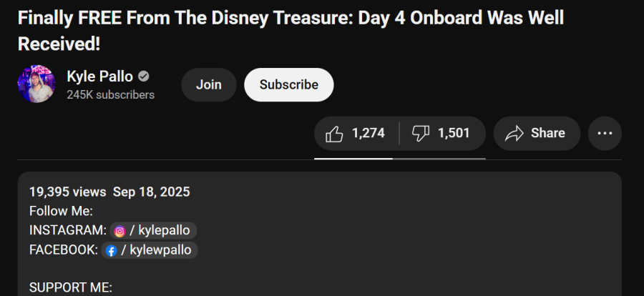Image resolution: width=644 pixels, height=296 pixels.
Task: Click the Facebook logo icon
Action: [x=111, y=250]
